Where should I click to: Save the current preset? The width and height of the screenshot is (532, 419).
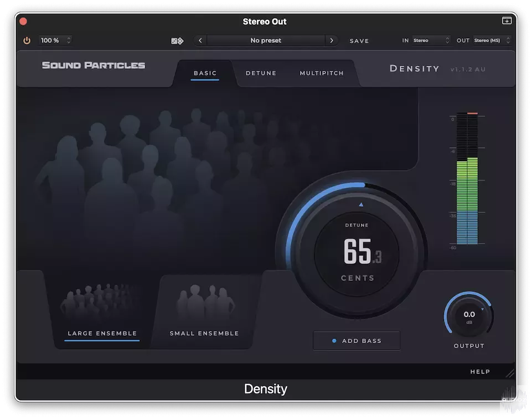(359, 41)
